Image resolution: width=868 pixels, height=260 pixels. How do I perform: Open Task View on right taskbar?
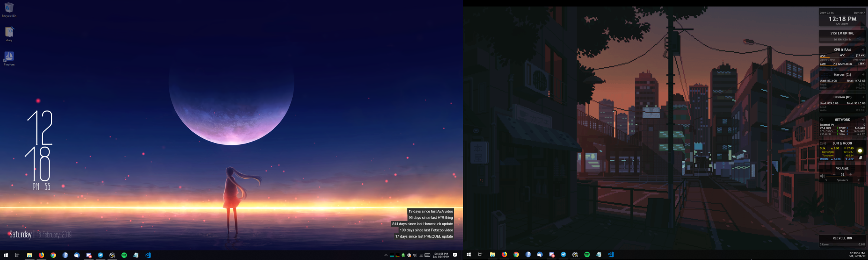pos(480,254)
